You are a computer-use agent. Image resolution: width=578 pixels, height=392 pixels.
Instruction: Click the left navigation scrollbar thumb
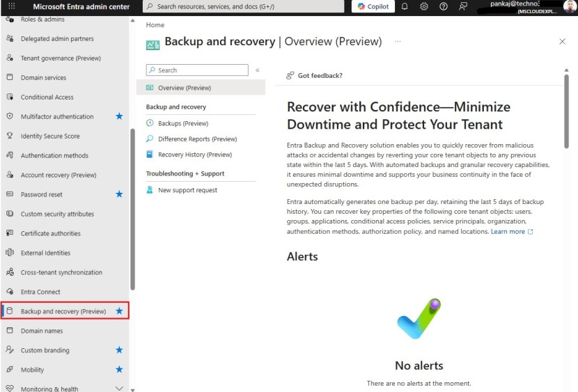click(132, 210)
